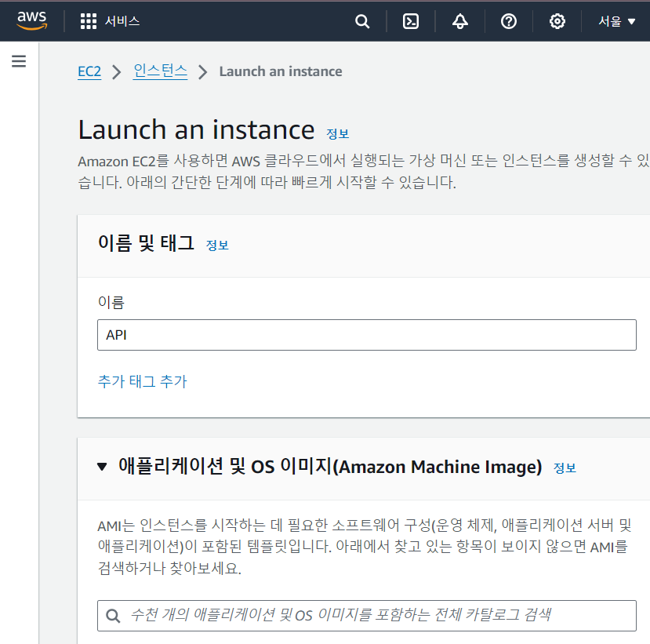Click the magnifier icon in AMI search
Image resolution: width=650 pixels, height=644 pixels.
pyautogui.click(x=113, y=616)
